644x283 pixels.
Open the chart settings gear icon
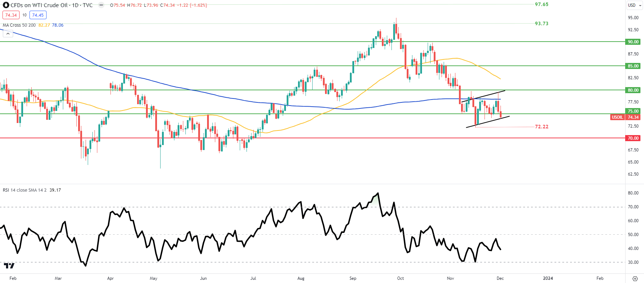[x=635, y=278]
